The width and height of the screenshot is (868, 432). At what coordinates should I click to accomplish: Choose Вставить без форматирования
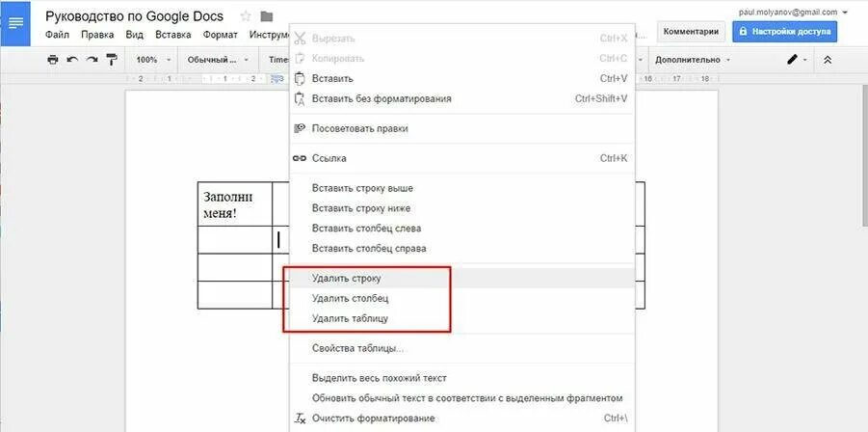(461, 98)
